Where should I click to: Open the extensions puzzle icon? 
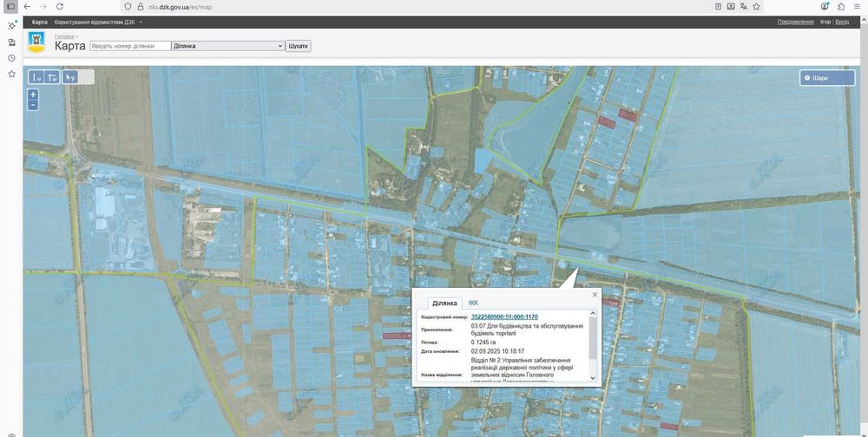point(841,7)
